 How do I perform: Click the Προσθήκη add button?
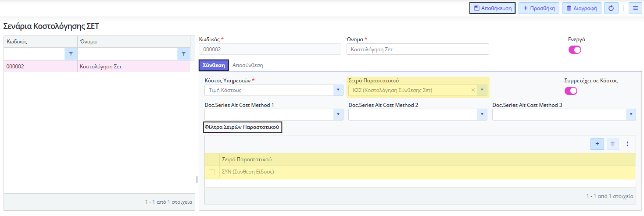539,8
